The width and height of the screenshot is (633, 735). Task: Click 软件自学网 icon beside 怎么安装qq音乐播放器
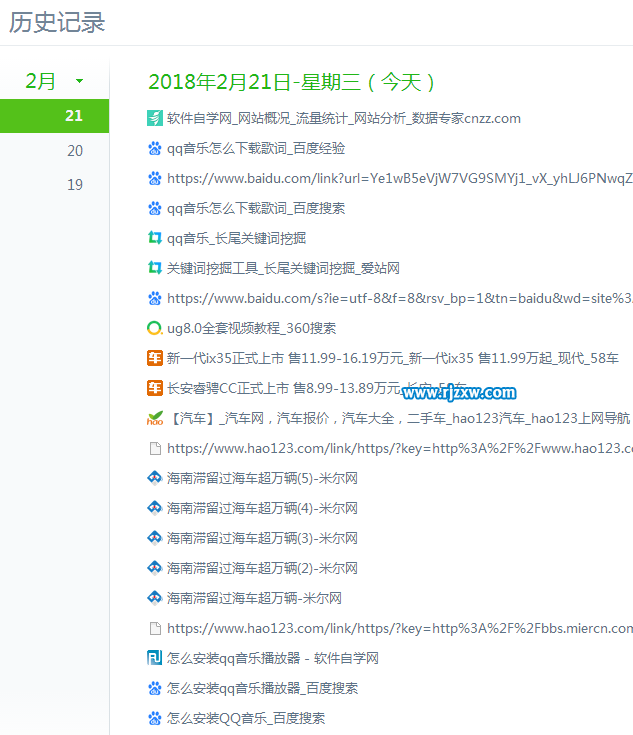click(155, 658)
